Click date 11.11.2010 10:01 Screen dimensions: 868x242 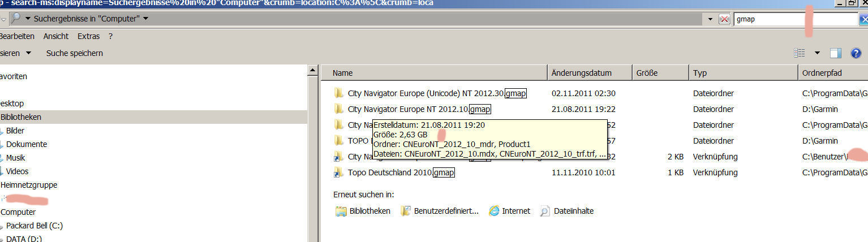click(583, 172)
